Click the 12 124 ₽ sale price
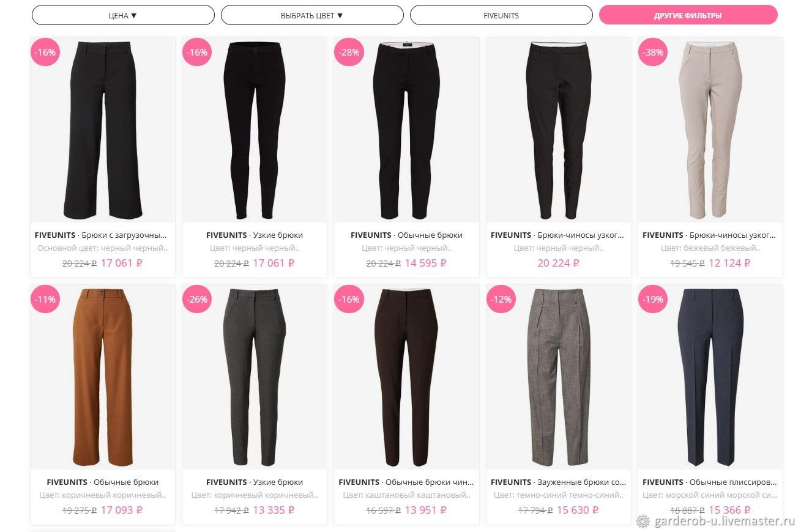The image size is (801, 532). (x=729, y=263)
